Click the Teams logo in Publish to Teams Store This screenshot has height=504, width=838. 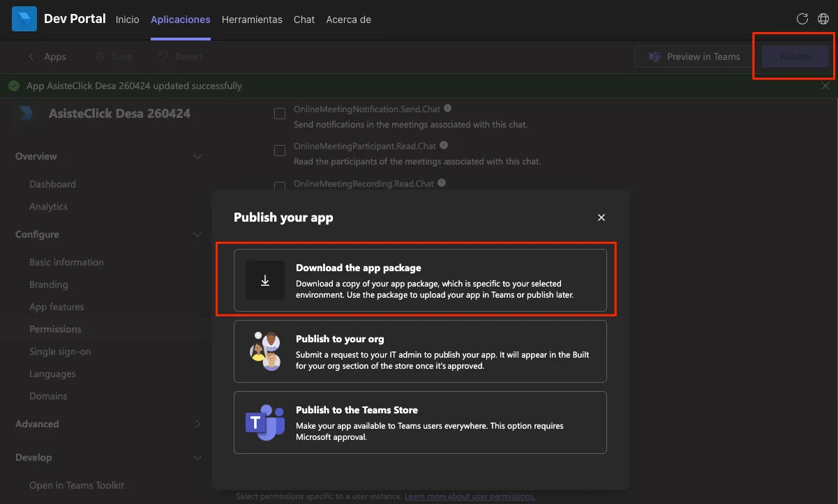tap(265, 422)
